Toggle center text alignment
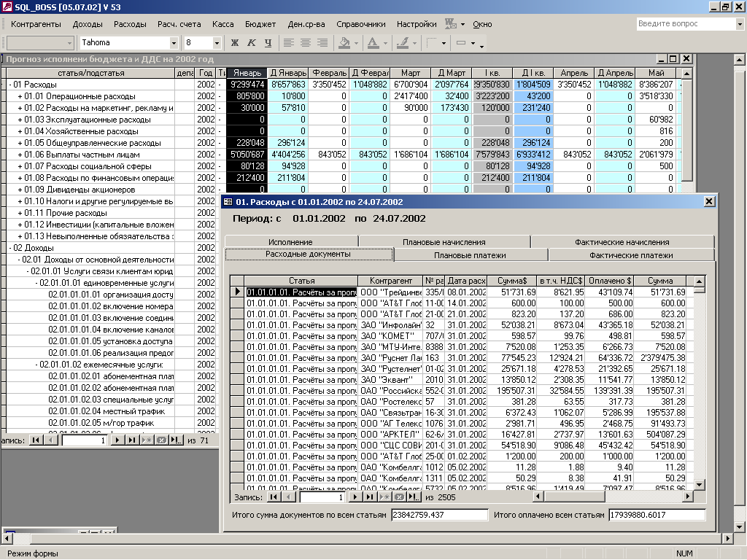The width and height of the screenshot is (747, 560). tap(306, 43)
